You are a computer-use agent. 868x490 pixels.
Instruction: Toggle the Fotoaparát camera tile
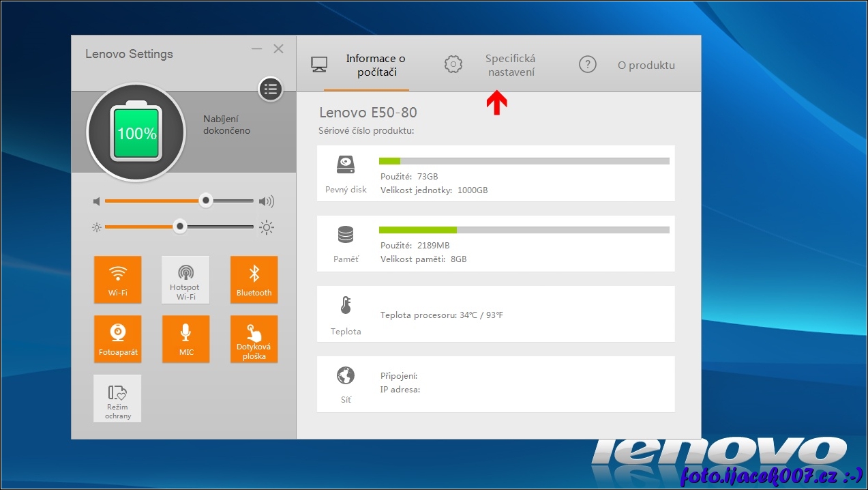click(x=118, y=338)
